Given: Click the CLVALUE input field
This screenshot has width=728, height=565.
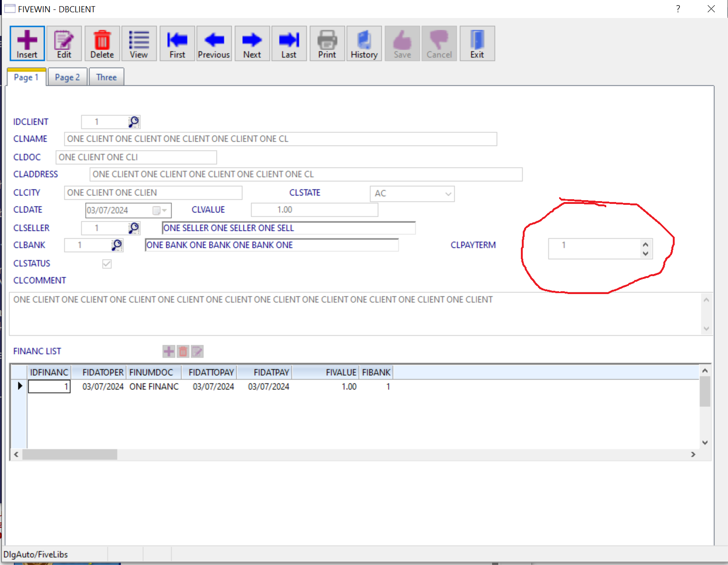Looking at the screenshot, I should pyautogui.click(x=314, y=210).
